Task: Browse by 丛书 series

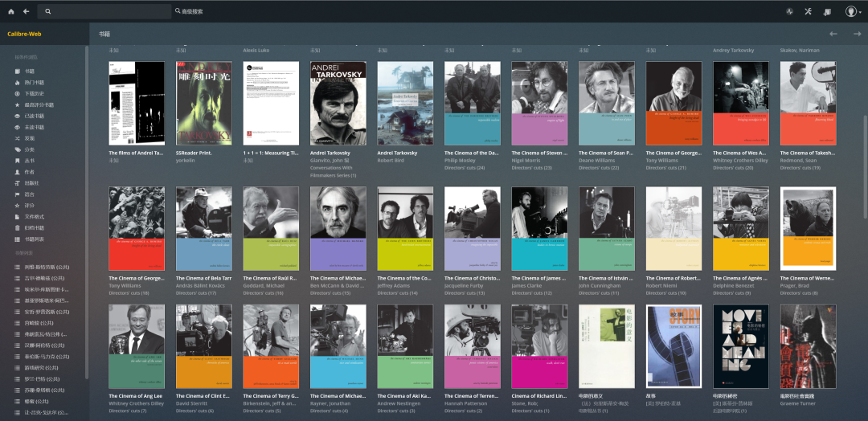Action: coord(25,161)
